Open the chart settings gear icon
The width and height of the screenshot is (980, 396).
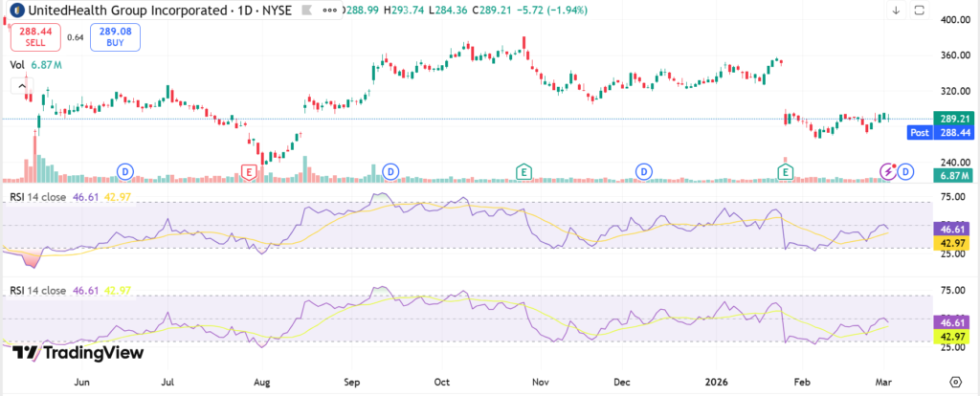pyautogui.click(x=957, y=381)
